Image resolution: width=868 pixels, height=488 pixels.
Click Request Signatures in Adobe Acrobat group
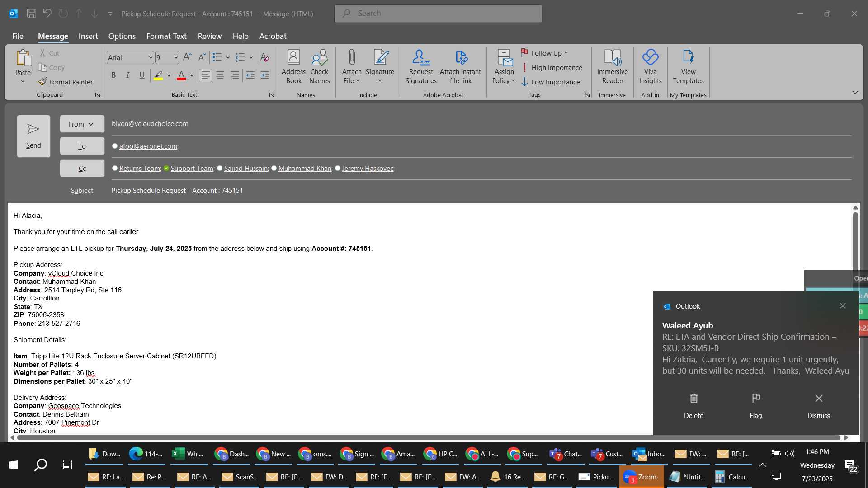click(421, 67)
